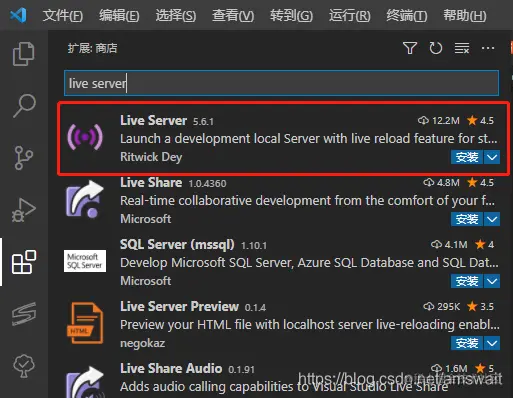Screen dimensions: 513x398
Task: Click publisher name 'negokaz'
Action: (142, 343)
